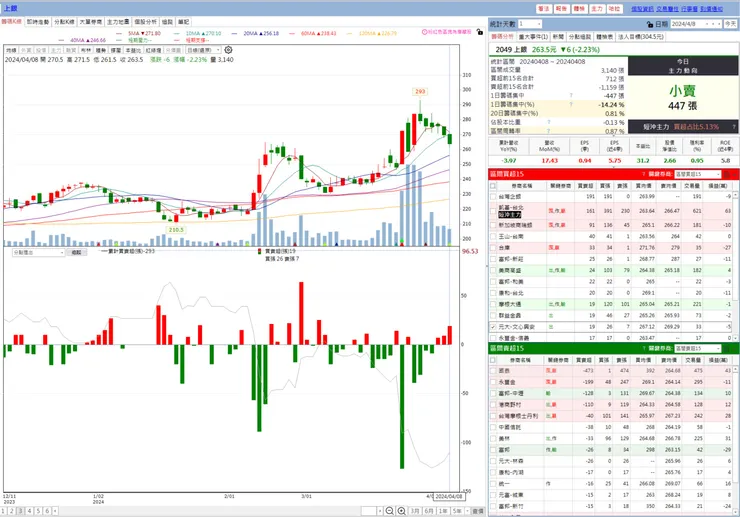Tick the checkbox for 富邦-中壢 row
740x517 pixels.
493,393
